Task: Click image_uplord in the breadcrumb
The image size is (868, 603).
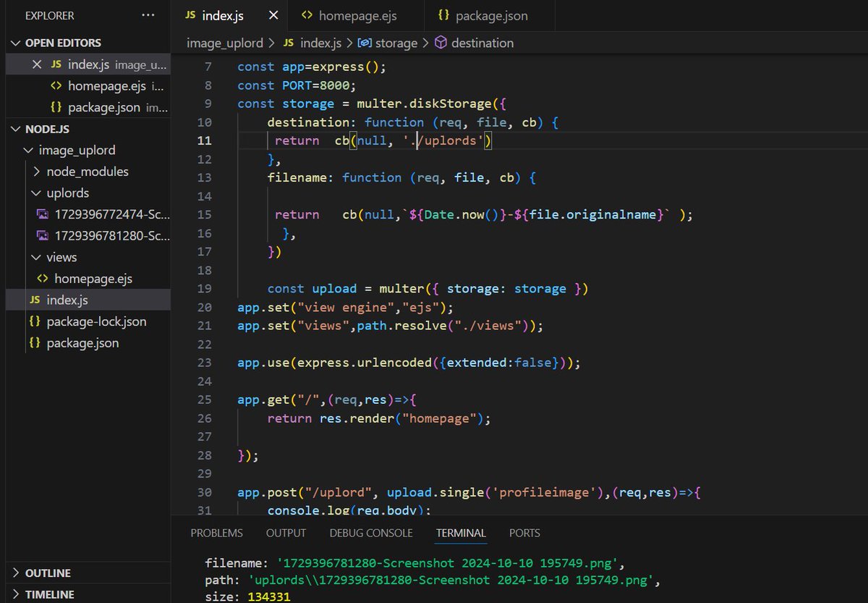Action: 225,43
